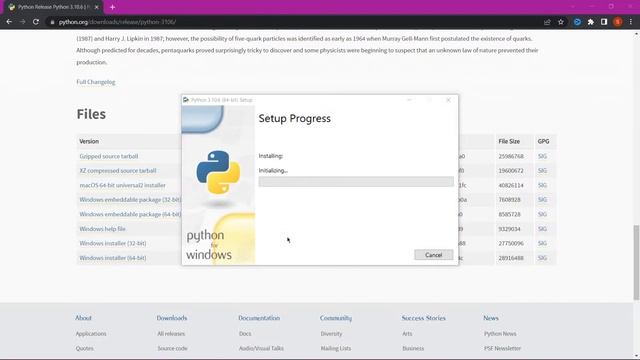Click the GPG column header
The height and width of the screenshot is (360, 640).
543,141
